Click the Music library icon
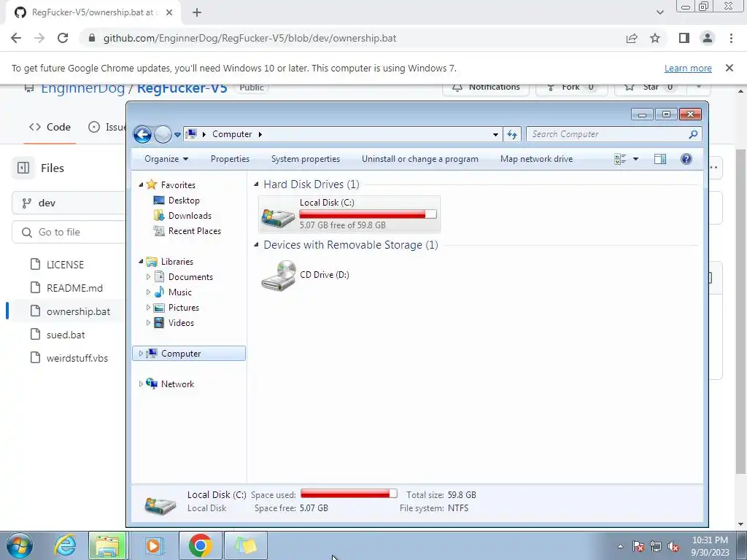The height and width of the screenshot is (560, 747). 160,292
